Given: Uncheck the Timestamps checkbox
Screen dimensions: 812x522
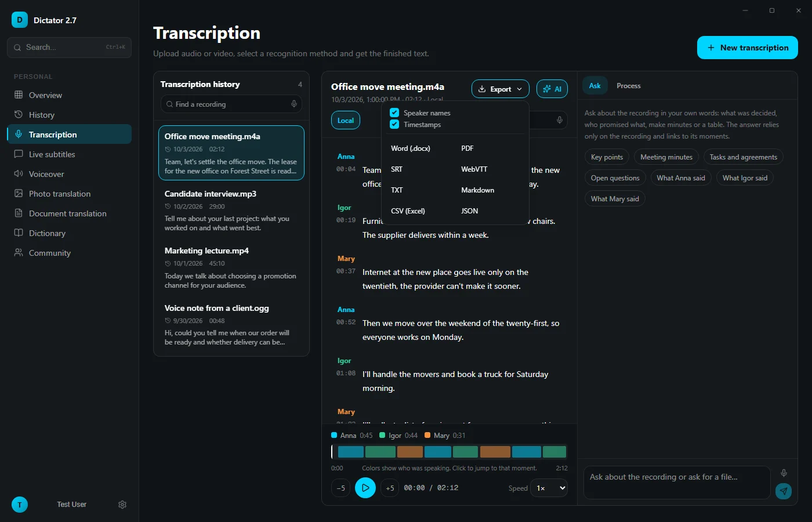Looking at the screenshot, I should (394, 124).
